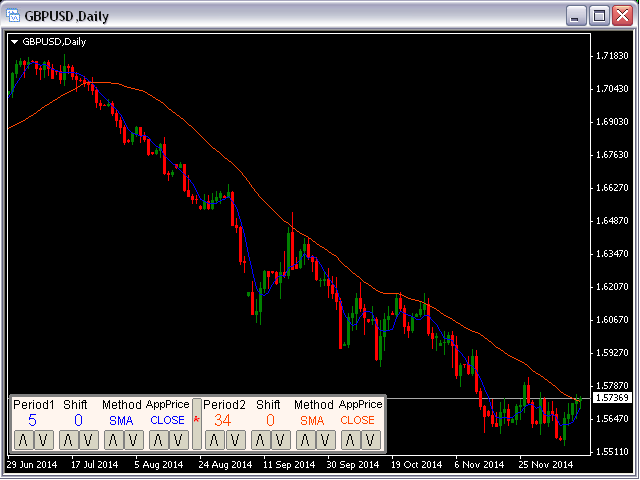
Task: Click the chart window title bar icon
Action: (15, 15)
